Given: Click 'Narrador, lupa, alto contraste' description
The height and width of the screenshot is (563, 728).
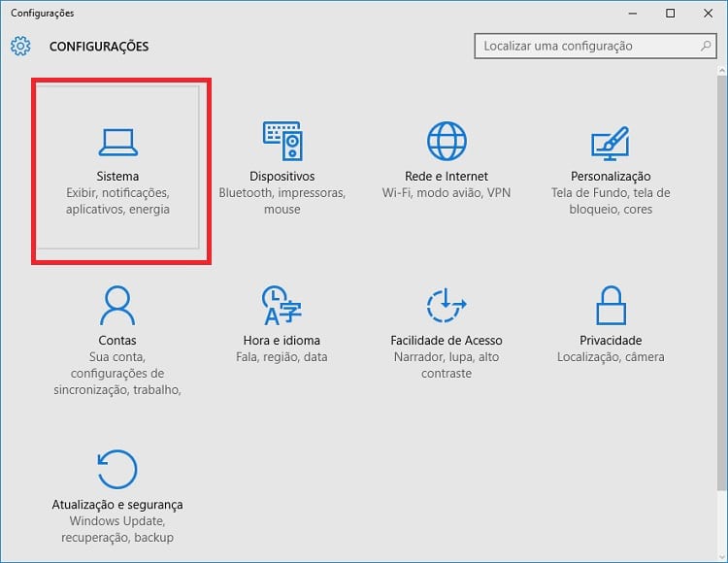Looking at the screenshot, I should pos(447,365).
